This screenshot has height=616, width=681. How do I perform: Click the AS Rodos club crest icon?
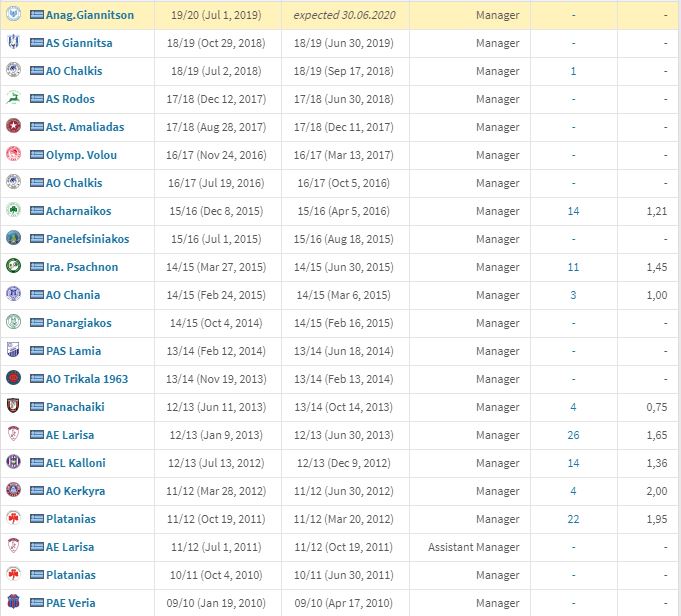click(x=14, y=99)
